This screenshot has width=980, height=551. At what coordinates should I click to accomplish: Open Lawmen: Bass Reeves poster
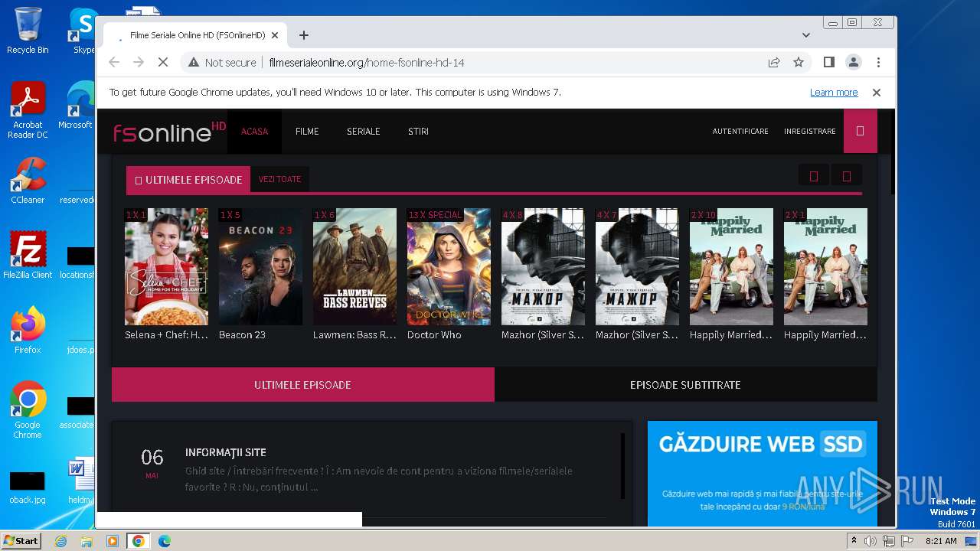pos(354,266)
